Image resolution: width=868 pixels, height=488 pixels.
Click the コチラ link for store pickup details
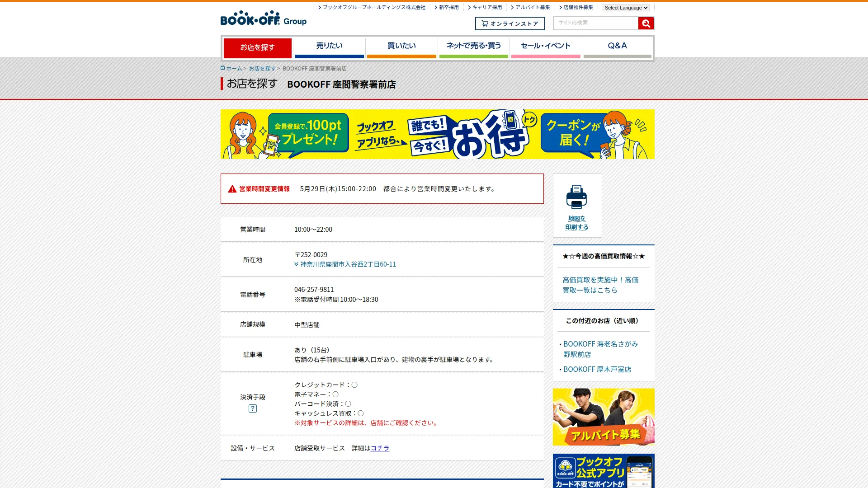point(380,448)
